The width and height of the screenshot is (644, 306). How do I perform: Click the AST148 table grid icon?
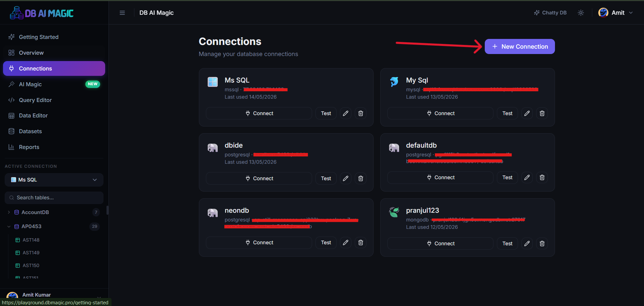(17, 240)
